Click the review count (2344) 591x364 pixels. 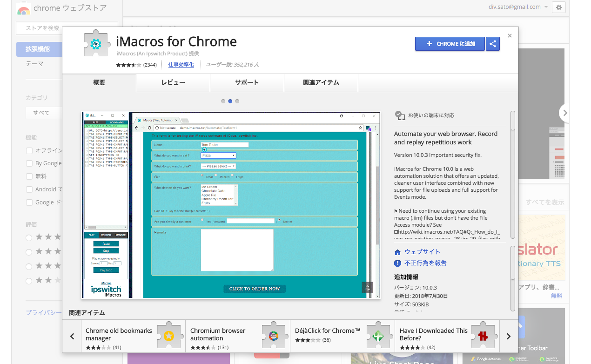[150, 65]
